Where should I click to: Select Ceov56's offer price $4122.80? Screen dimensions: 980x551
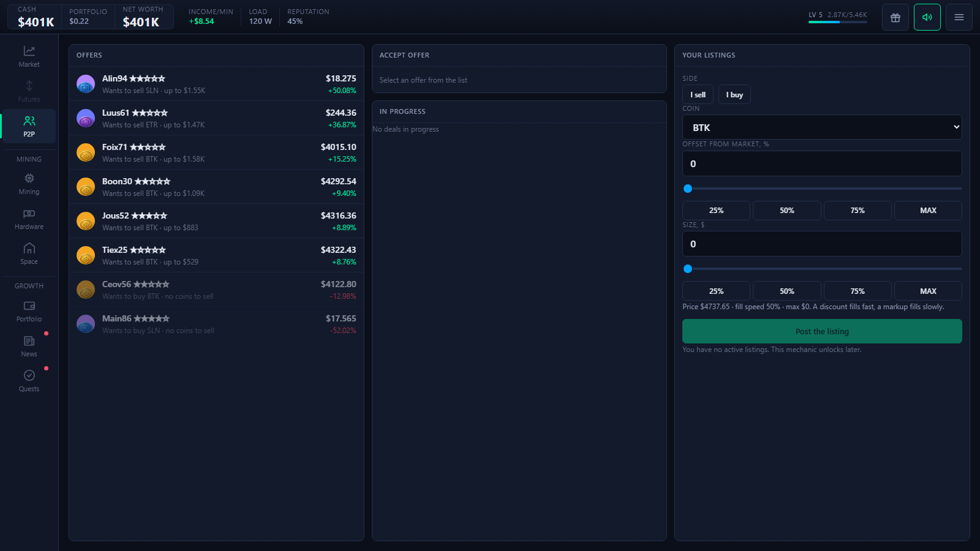point(338,284)
